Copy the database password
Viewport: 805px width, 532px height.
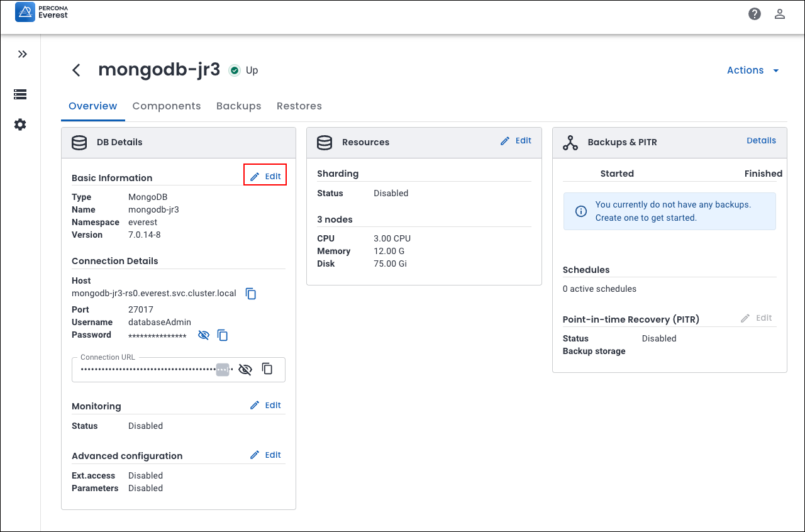pyautogui.click(x=223, y=335)
